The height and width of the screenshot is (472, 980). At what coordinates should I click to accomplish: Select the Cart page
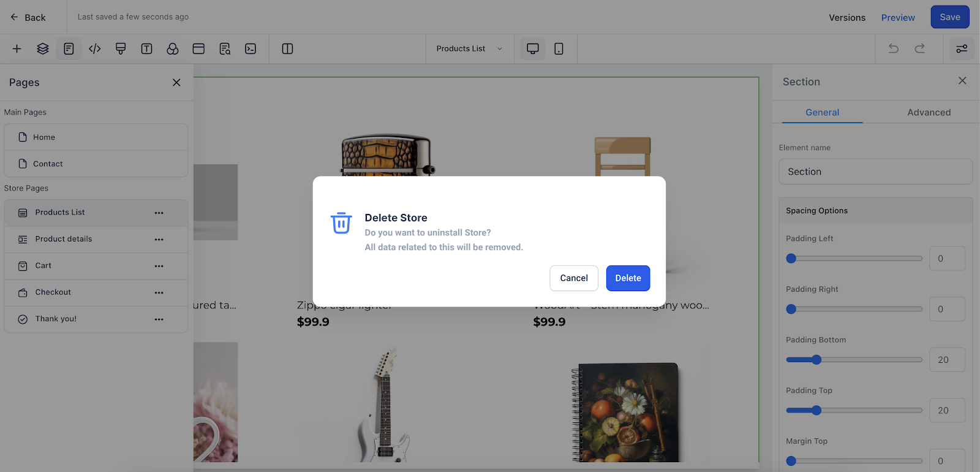coord(96,266)
